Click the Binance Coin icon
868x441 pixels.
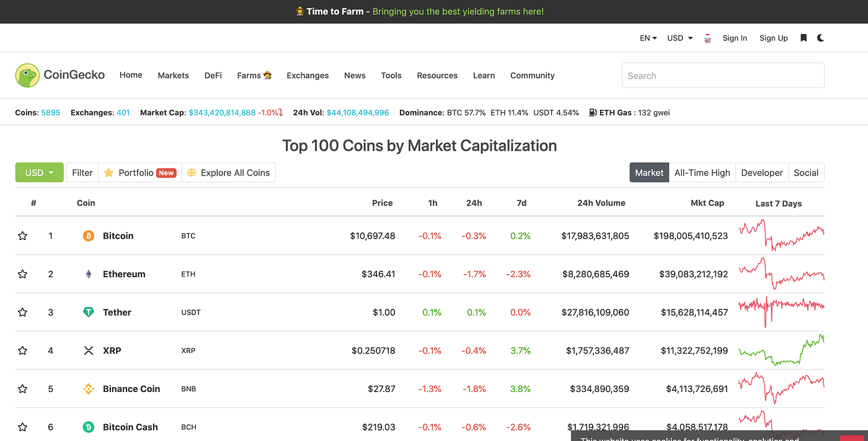pos(89,389)
